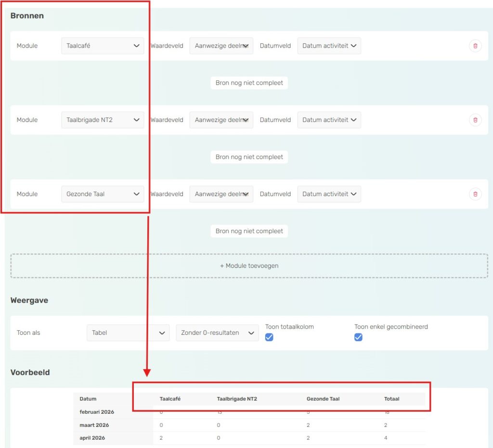
Task: Open the Zonder 0-resultaten dropdown
Action: pyautogui.click(x=217, y=333)
